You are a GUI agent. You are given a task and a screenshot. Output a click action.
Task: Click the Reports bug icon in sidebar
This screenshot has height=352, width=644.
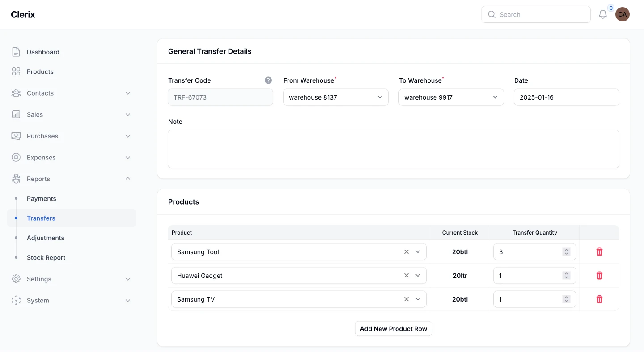16,179
